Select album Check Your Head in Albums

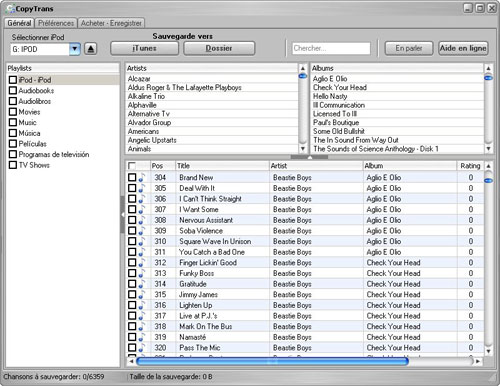[340, 88]
